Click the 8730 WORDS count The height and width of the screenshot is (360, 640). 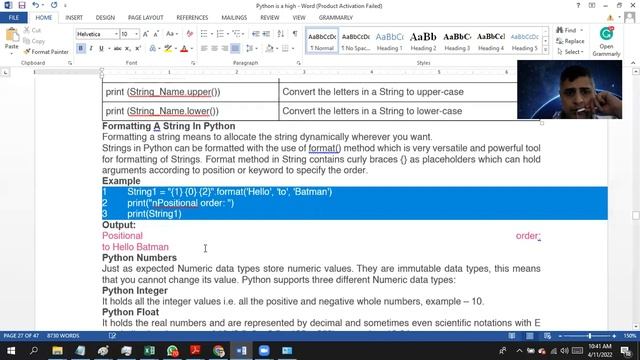63,336
